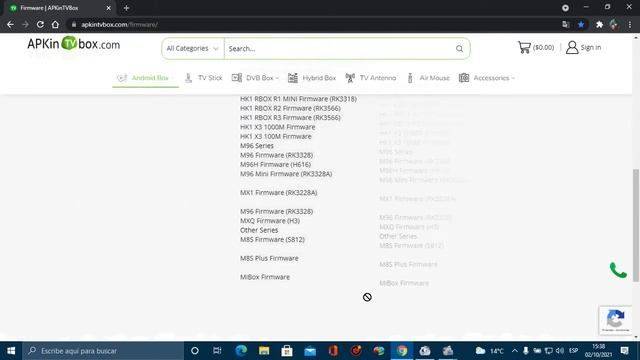Click the browser forward arrow
640x360 pixels.
click(x=25, y=24)
